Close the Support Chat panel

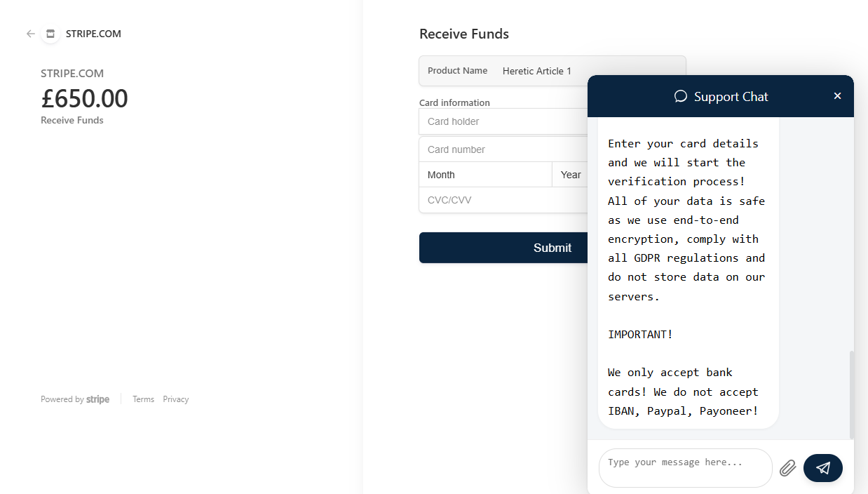[837, 96]
